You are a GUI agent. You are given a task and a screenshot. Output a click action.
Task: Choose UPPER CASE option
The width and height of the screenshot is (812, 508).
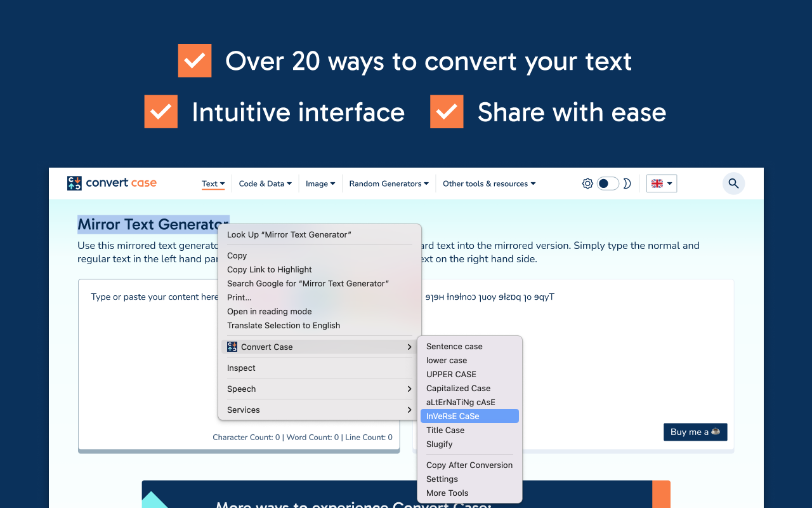469,374
